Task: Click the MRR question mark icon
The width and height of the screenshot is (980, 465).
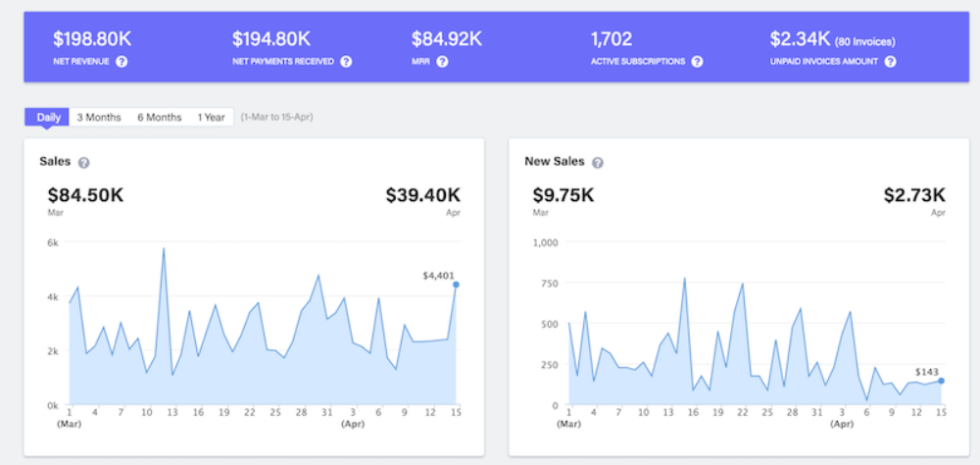Action: coord(442,62)
